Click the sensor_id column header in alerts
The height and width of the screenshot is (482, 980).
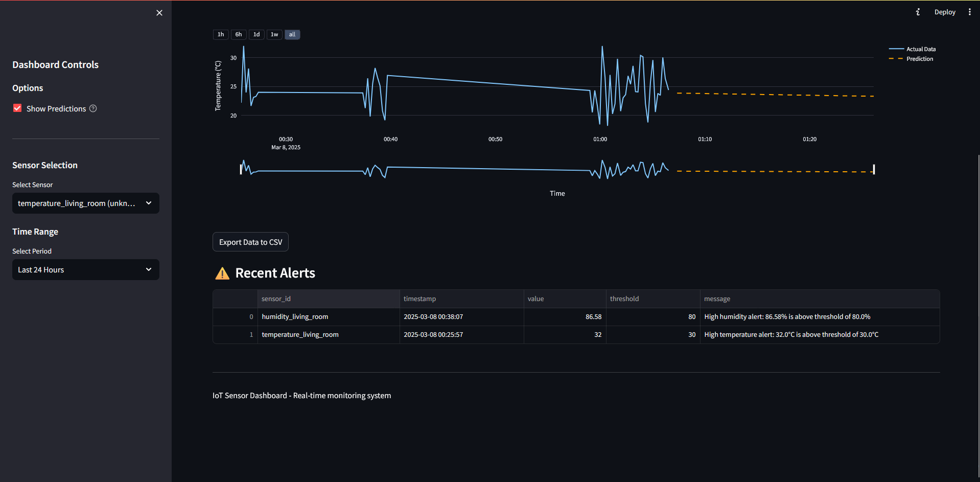click(276, 299)
